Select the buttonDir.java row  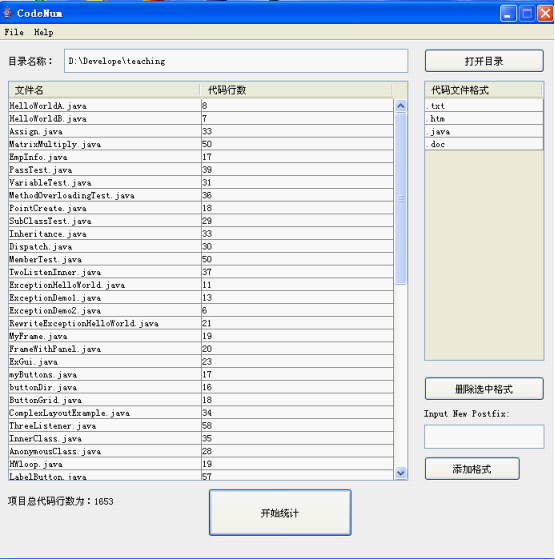tap(201, 388)
